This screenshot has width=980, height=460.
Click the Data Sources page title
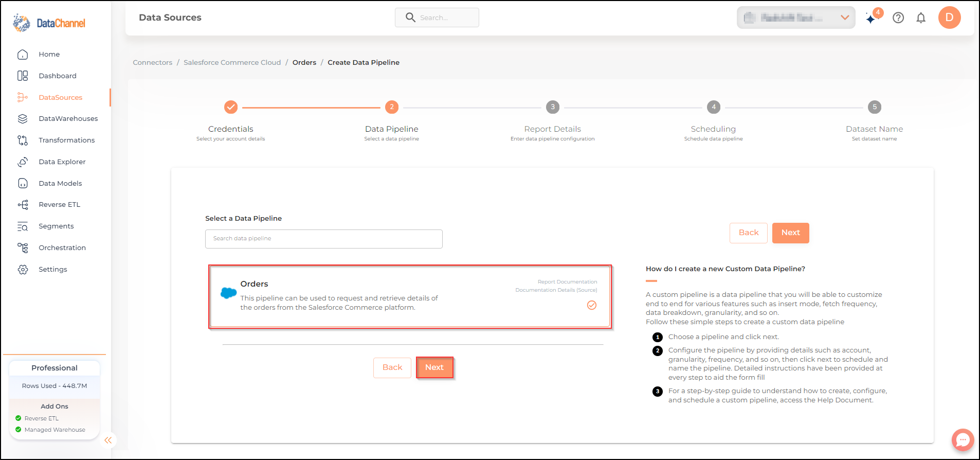(170, 17)
